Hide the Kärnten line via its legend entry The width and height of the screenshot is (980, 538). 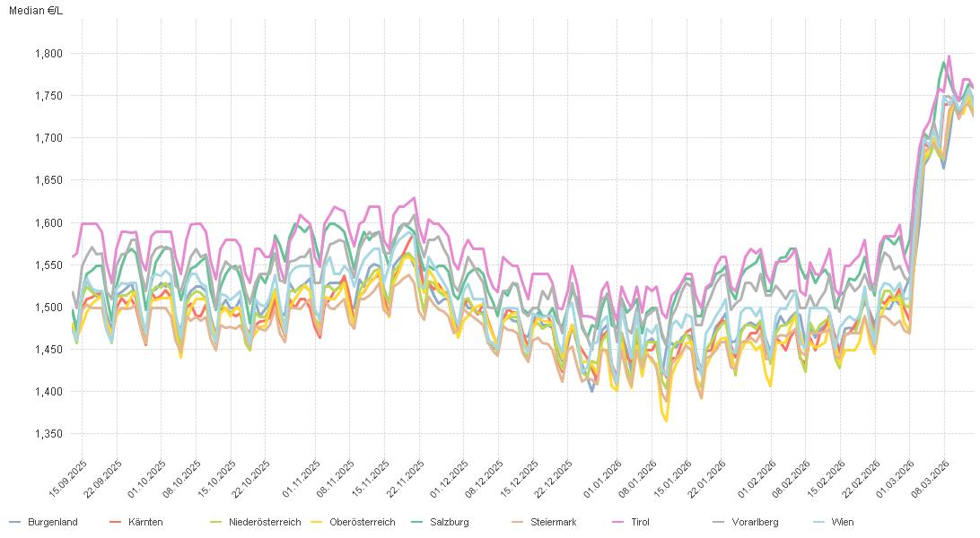pyautogui.click(x=145, y=522)
